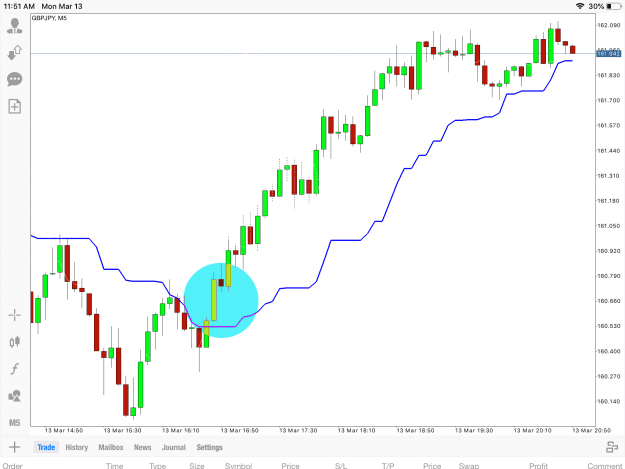
Task: Open the trade up-down arrows icon
Action: (14, 53)
